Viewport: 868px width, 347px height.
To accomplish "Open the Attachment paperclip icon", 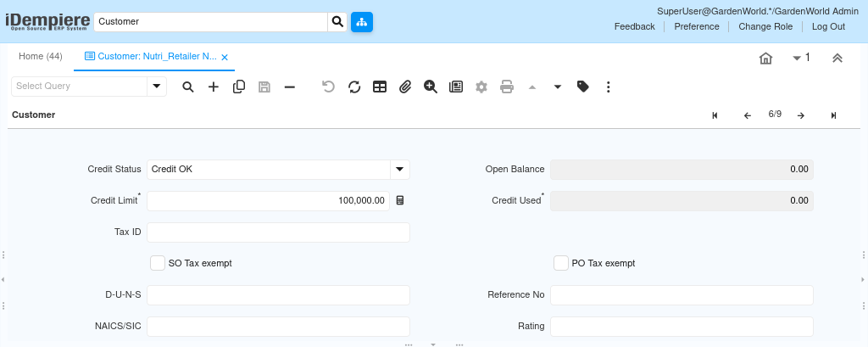I will click(405, 87).
